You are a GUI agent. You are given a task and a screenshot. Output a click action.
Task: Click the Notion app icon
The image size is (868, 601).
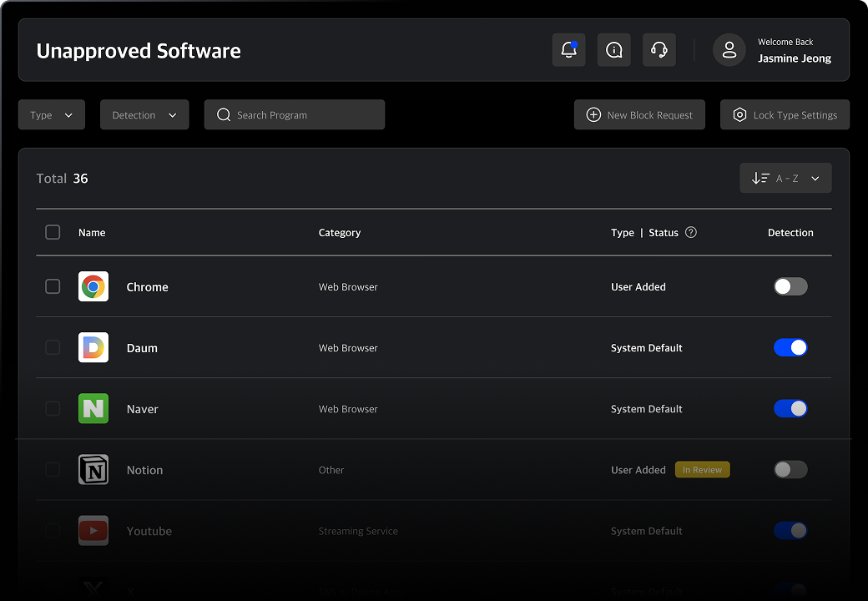coord(93,469)
